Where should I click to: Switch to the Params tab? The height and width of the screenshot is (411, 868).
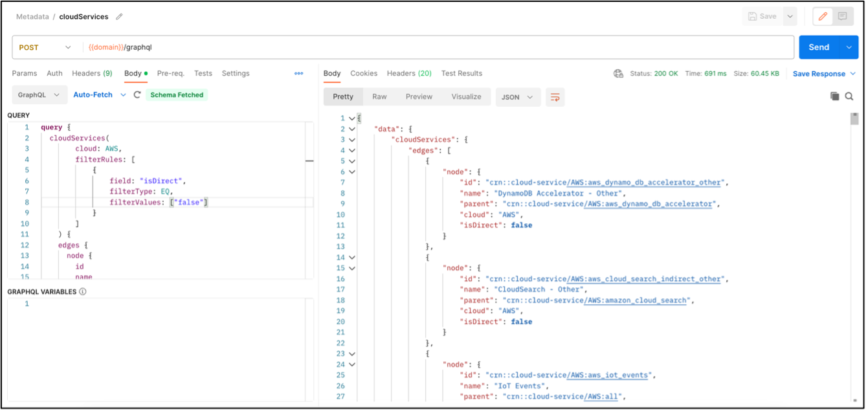pos(25,73)
